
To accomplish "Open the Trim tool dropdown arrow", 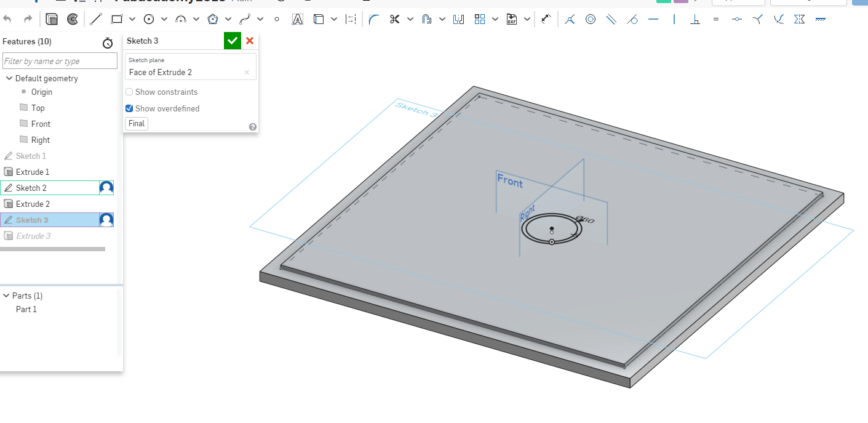I will point(410,19).
